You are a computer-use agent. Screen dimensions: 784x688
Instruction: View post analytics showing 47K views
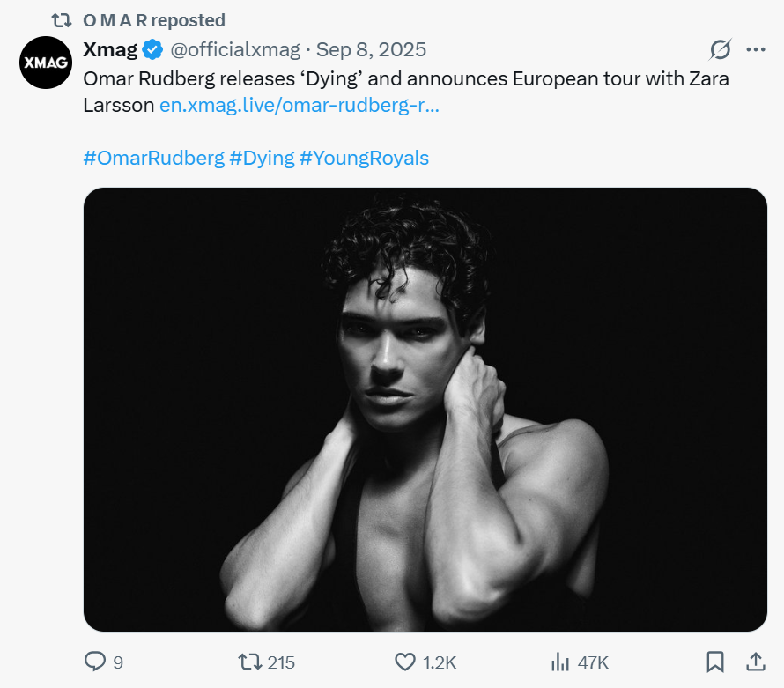click(x=558, y=662)
